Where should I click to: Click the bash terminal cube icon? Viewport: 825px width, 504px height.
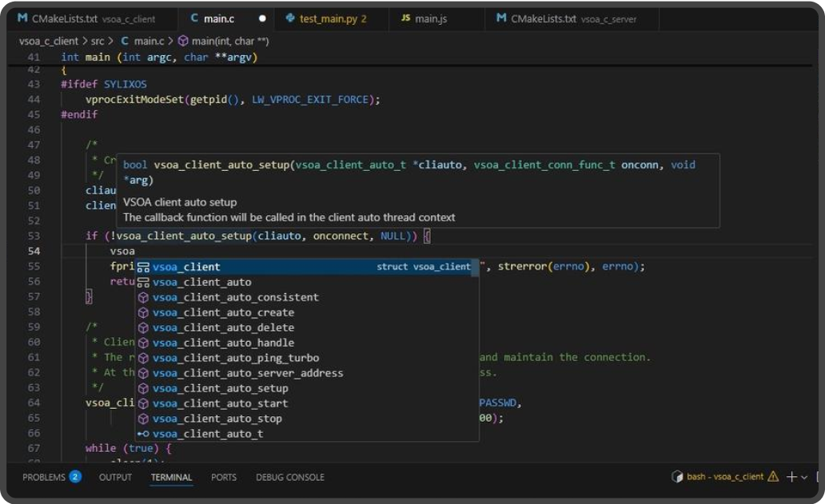point(677,477)
